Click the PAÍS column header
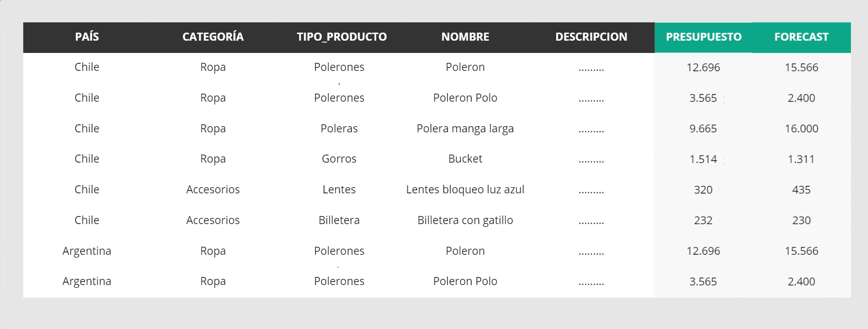 pos(87,37)
